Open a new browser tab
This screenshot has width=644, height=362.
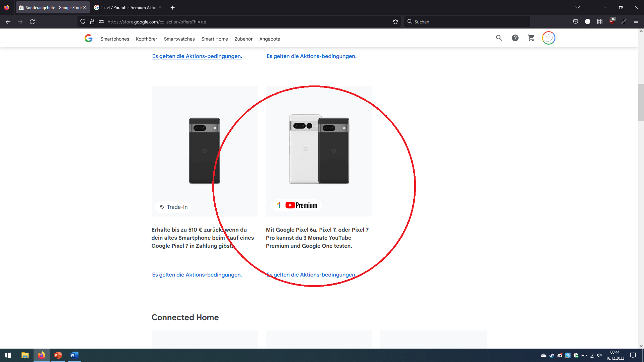(x=172, y=7)
